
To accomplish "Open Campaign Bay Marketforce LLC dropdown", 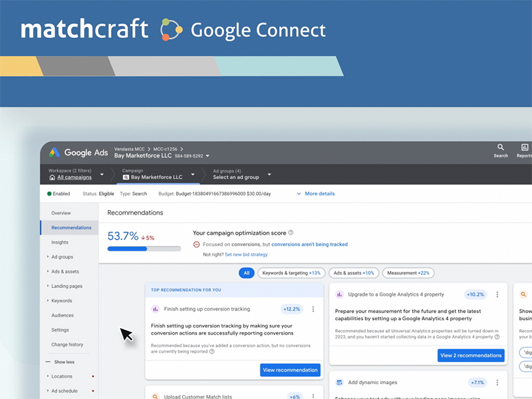I will click(193, 175).
